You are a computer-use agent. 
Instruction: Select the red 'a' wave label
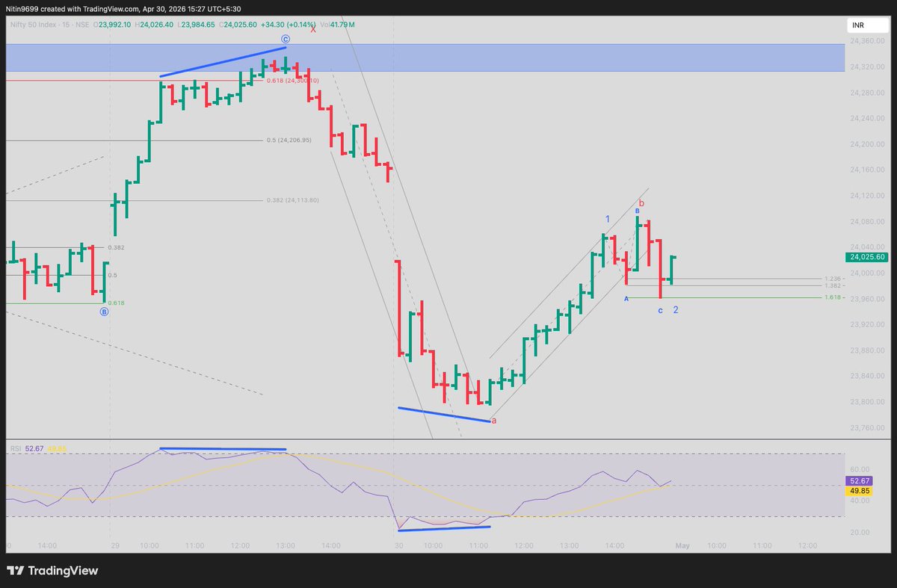493,421
